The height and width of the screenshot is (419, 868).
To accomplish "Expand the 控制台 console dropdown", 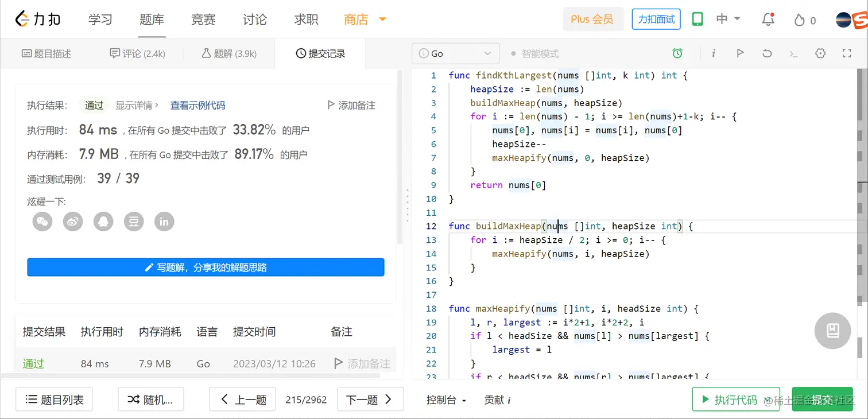I will tap(446, 400).
